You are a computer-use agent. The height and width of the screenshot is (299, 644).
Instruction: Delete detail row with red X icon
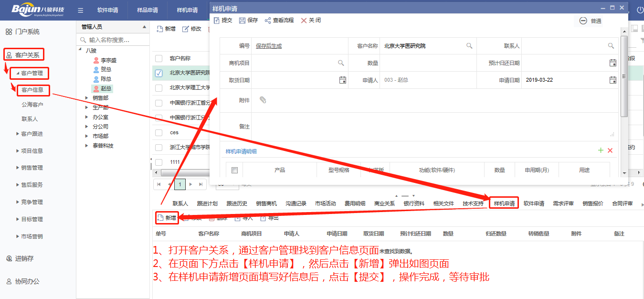610,150
